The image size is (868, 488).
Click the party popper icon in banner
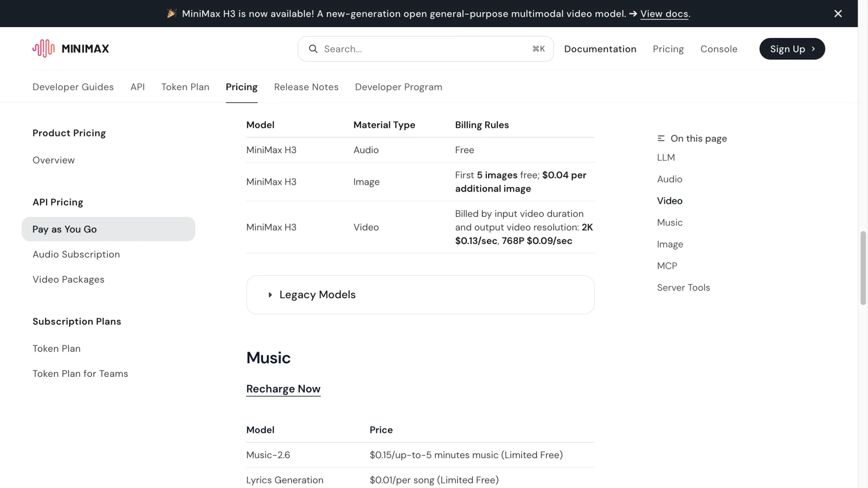(x=172, y=14)
